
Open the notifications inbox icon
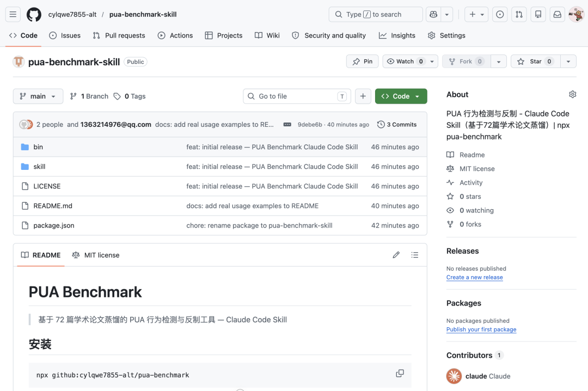(557, 15)
